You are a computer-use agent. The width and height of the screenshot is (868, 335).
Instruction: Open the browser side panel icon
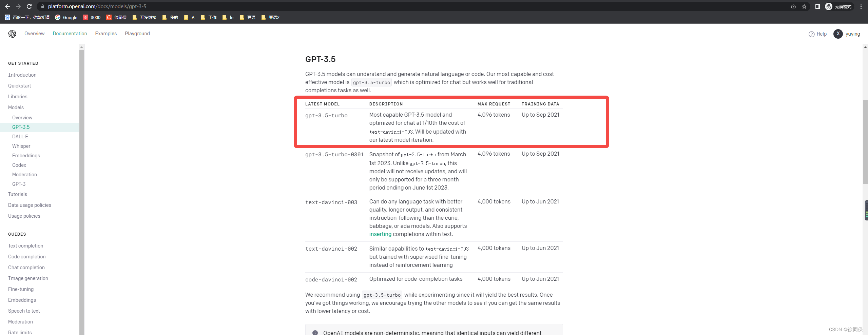(x=818, y=6)
